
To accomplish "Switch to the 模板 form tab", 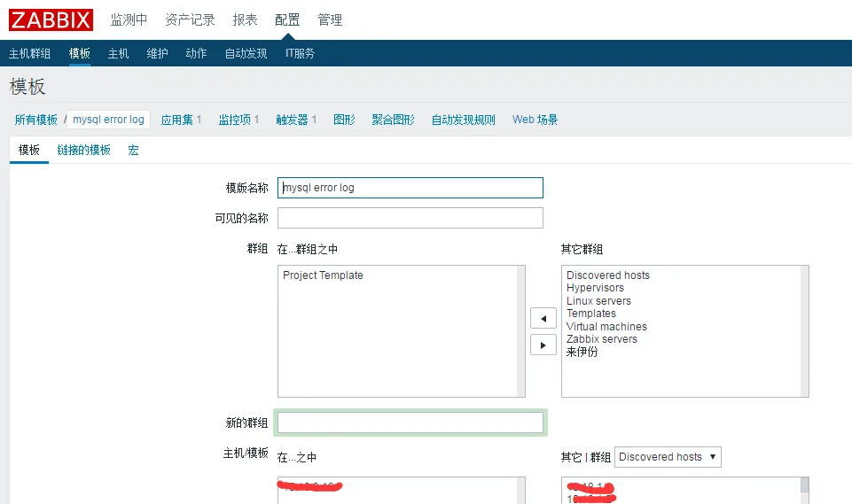I will point(28,150).
